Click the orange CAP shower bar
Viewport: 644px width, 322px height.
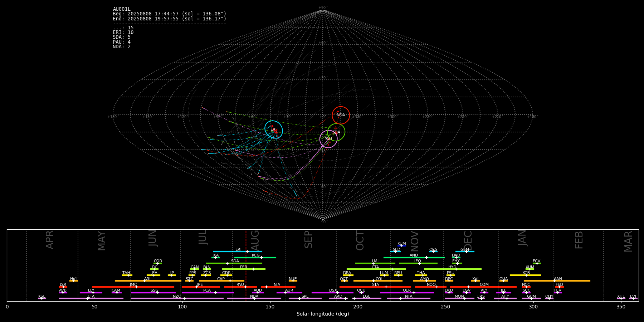(222, 281)
